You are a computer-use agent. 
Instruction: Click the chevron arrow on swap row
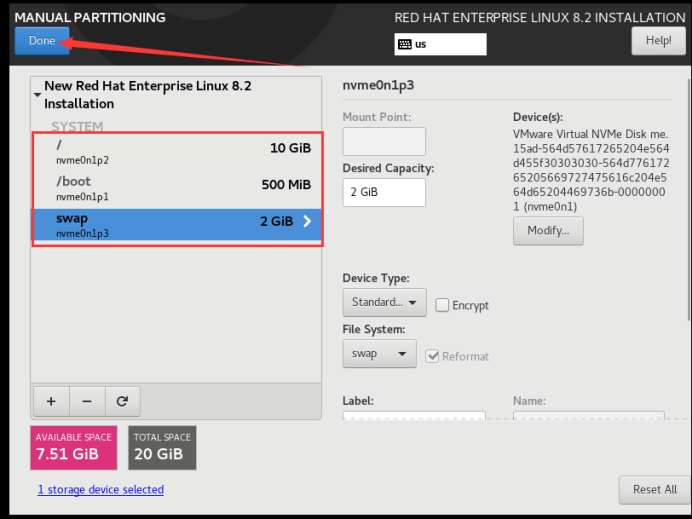click(307, 221)
